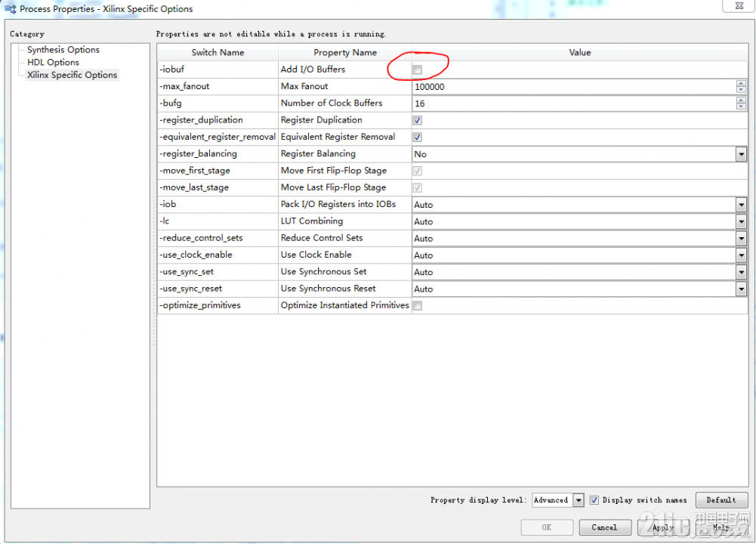
Task: Select Xilinx Specific Options category
Action: (x=72, y=75)
